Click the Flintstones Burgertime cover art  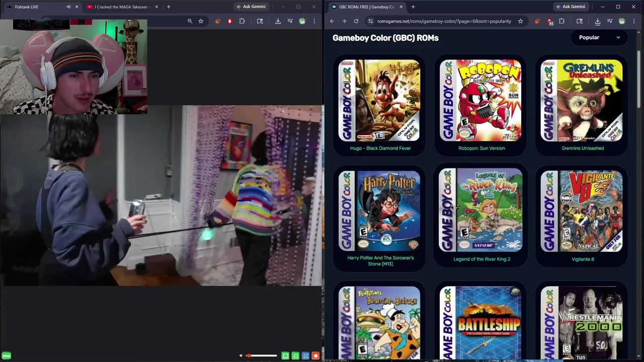point(379,323)
